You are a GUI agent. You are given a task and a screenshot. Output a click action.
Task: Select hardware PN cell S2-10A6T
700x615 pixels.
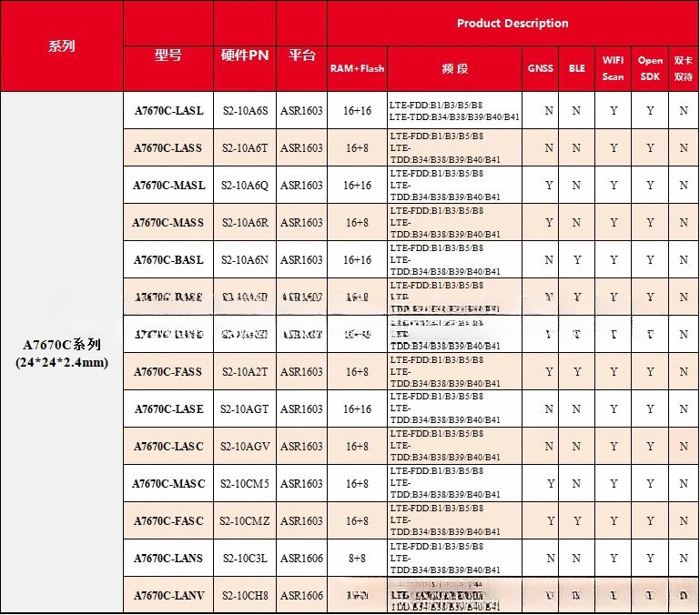pyautogui.click(x=245, y=147)
